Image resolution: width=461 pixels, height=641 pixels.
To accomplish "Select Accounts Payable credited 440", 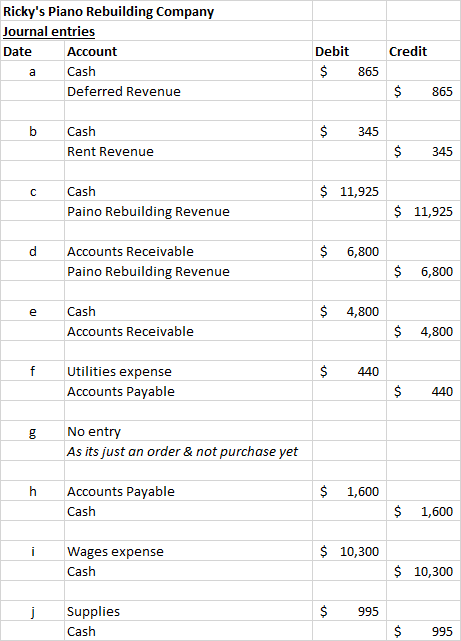I will point(188,391).
